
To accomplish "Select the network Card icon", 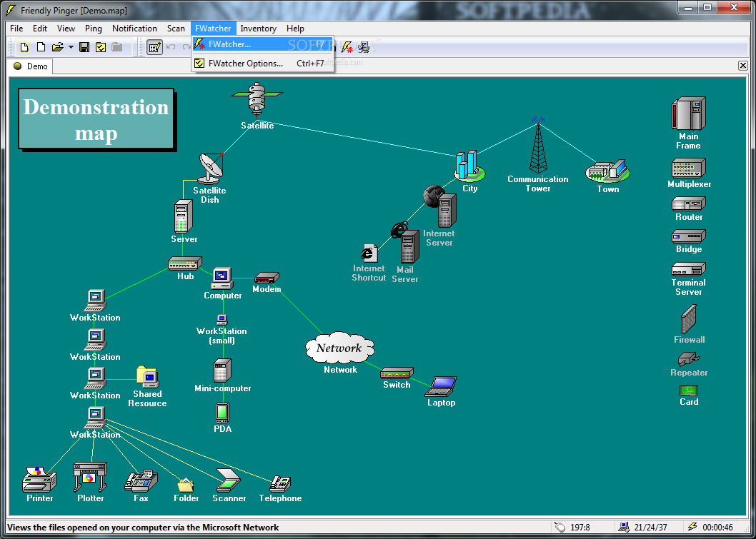I will (689, 391).
